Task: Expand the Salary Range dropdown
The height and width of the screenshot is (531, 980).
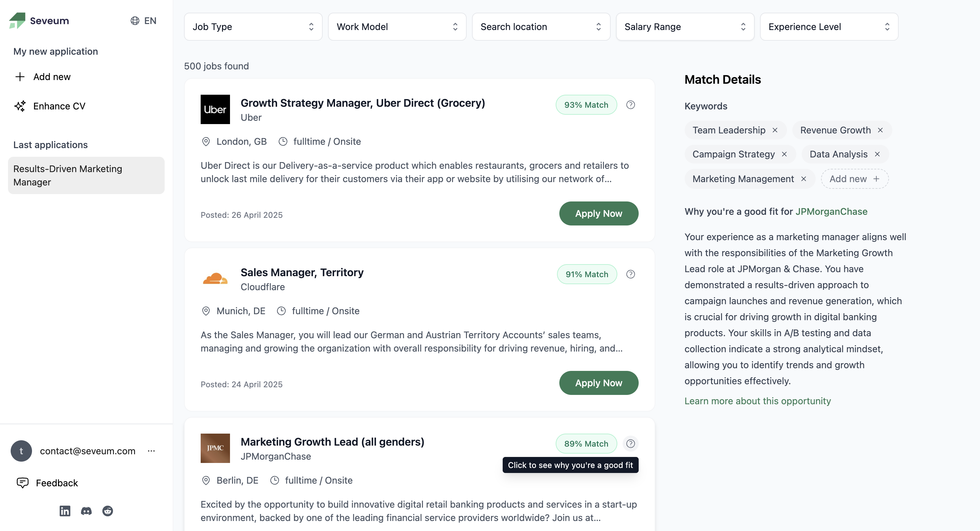Action: pos(685,27)
